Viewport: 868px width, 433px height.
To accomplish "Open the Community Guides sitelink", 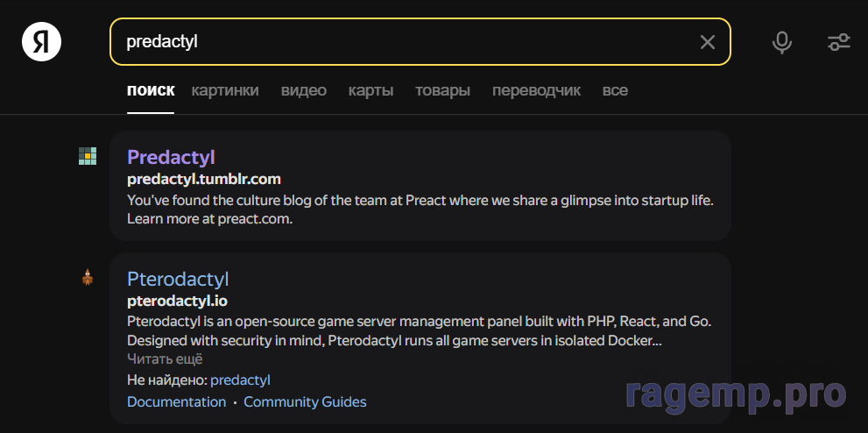I will click(x=305, y=402).
